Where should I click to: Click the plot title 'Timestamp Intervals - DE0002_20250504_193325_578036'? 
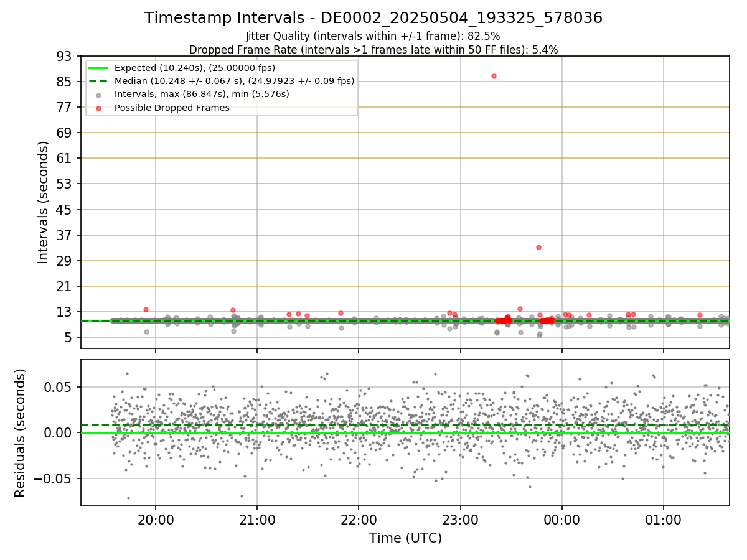pos(374,18)
